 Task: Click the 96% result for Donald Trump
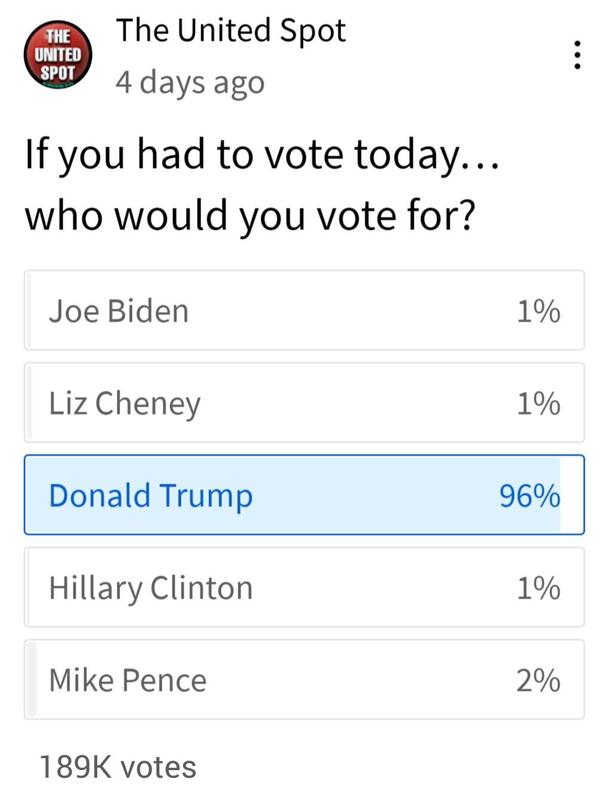530,495
